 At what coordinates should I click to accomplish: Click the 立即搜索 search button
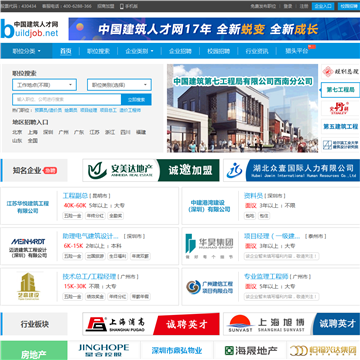point(136,99)
